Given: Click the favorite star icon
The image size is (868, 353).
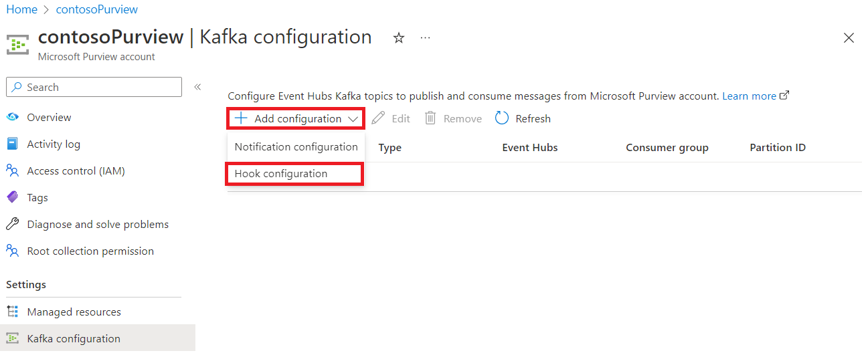Looking at the screenshot, I should tap(399, 38).
